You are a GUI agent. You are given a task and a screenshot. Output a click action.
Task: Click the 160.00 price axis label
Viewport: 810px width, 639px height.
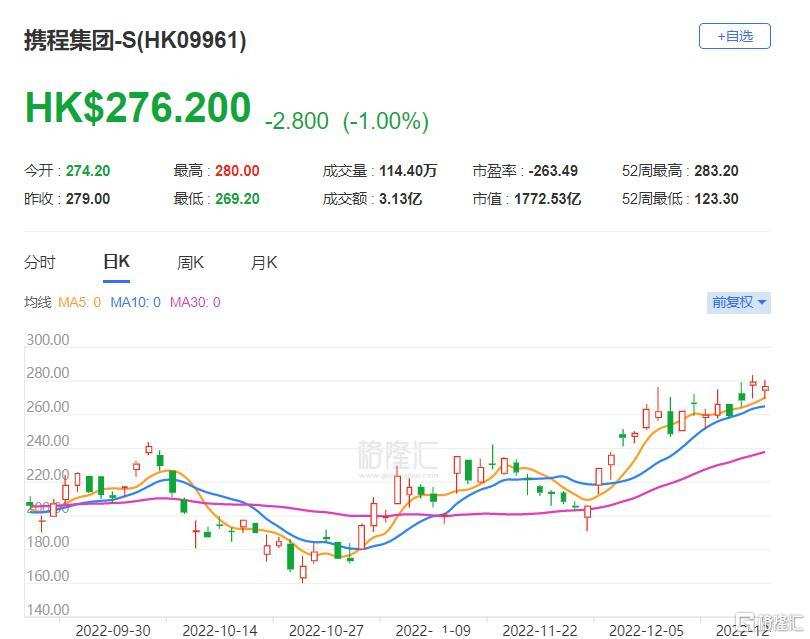tap(48, 575)
